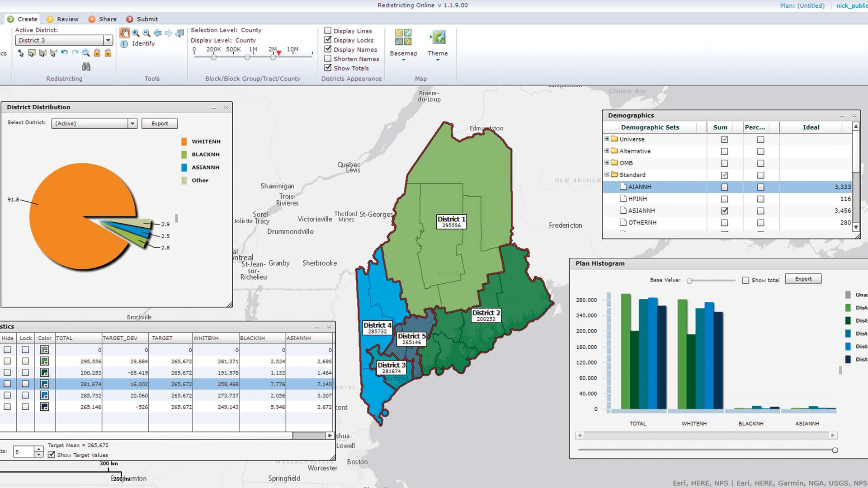Expand the Universe demographic set

tap(607, 139)
